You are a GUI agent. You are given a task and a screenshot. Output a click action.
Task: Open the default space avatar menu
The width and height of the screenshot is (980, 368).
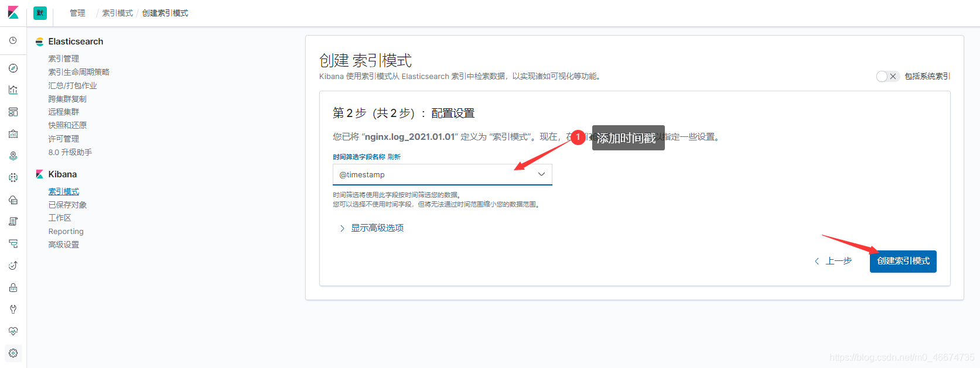(40, 13)
